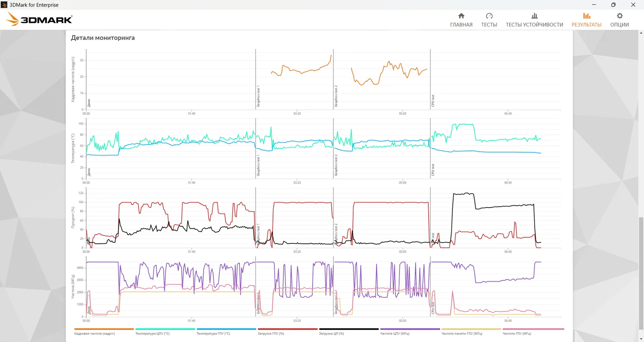Click Graphics test 2 marker in frame-rate chart
This screenshot has height=342, width=644.
[336, 97]
